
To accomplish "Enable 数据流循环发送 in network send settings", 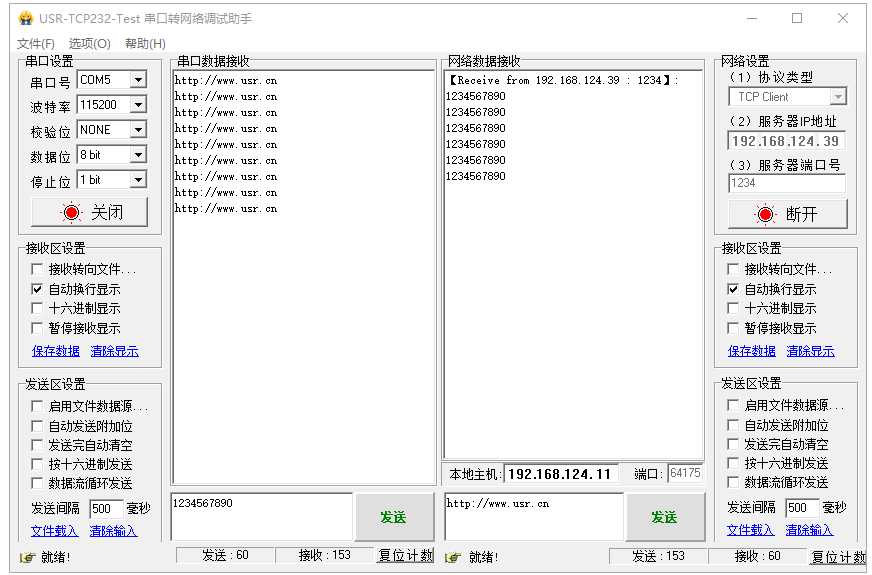I will pos(733,482).
